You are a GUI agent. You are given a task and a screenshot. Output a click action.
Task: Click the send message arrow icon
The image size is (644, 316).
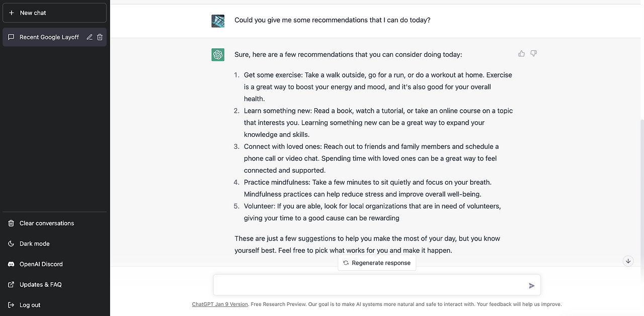pyautogui.click(x=531, y=285)
